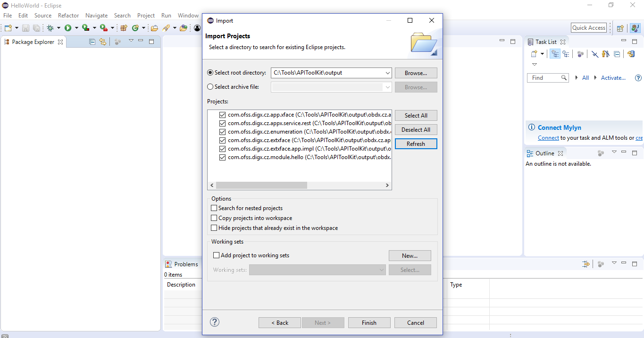
Task: Click Open Perspective icon near Quick Access
Action: (x=620, y=28)
